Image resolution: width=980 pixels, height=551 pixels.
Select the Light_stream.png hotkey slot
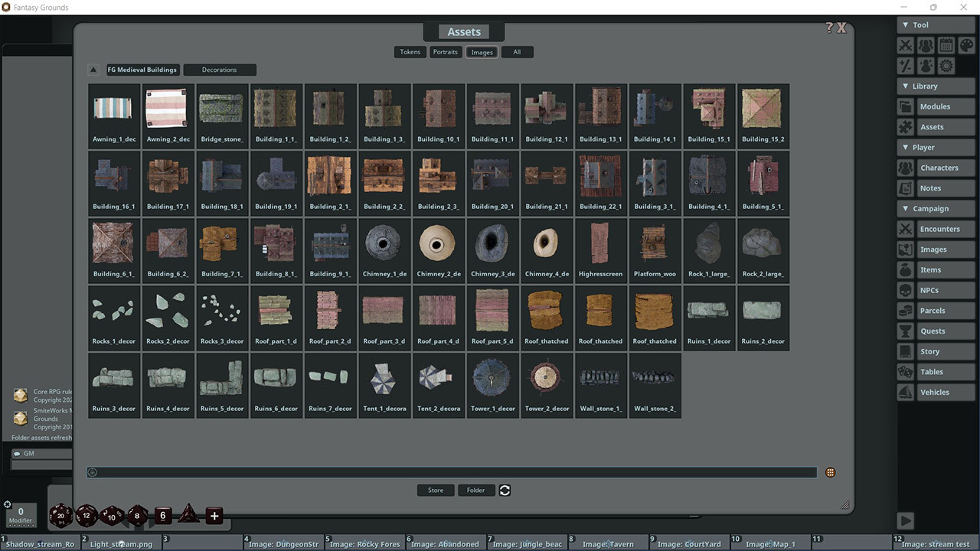tap(121, 543)
